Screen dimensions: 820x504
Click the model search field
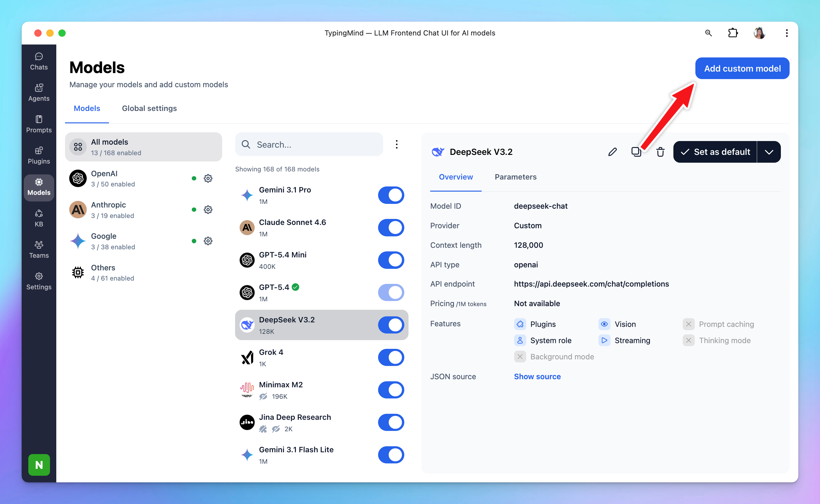(314, 144)
